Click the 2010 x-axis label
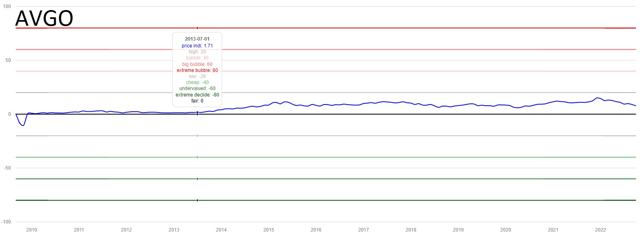Viewport: 644px width, 244px height. [31, 230]
